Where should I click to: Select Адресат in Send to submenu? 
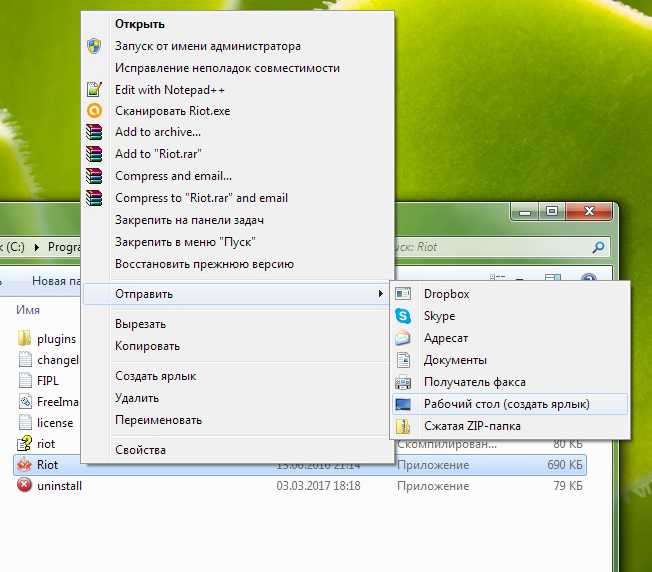click(510, 338)
